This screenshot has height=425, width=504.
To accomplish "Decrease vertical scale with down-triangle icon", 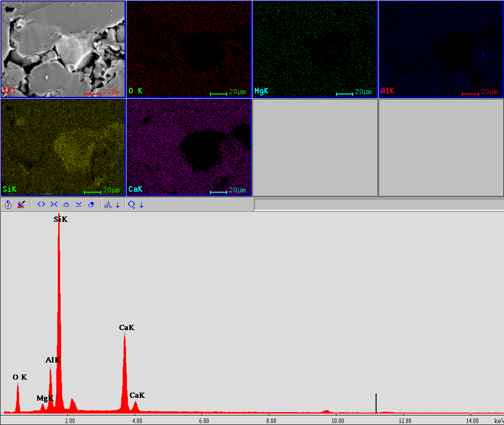I will [x=79, y=205].
